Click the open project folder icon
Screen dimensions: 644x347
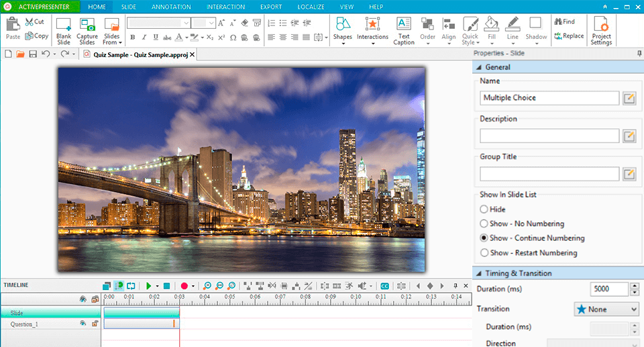click(x=20, y=54)
